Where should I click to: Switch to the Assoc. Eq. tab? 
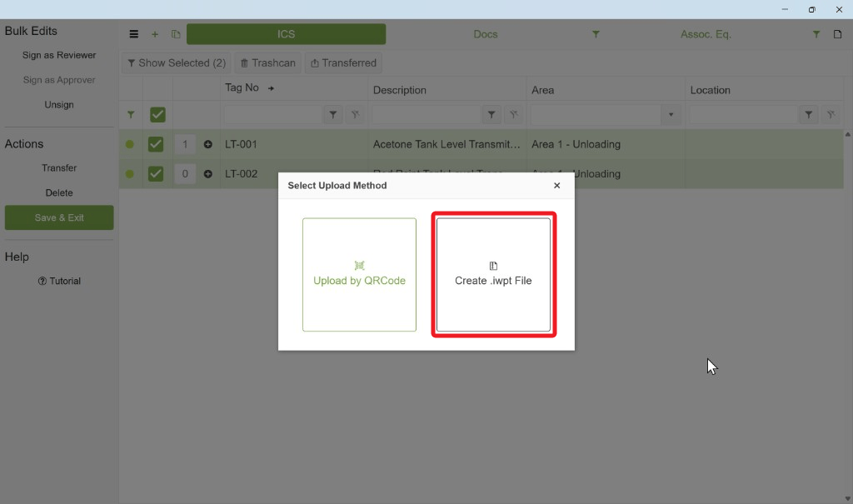(x=706, y=34)
